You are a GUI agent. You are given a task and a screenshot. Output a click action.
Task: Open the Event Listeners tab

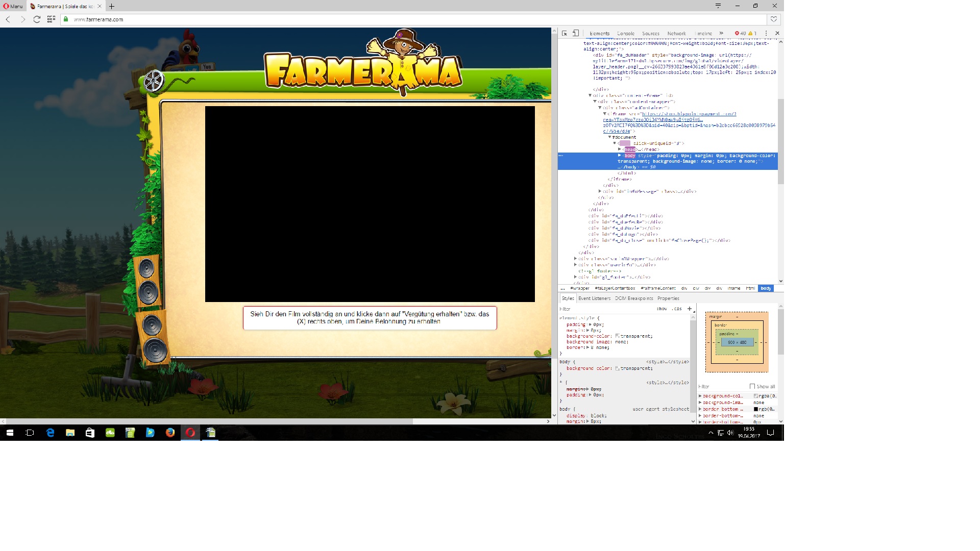tap(594, 298)
